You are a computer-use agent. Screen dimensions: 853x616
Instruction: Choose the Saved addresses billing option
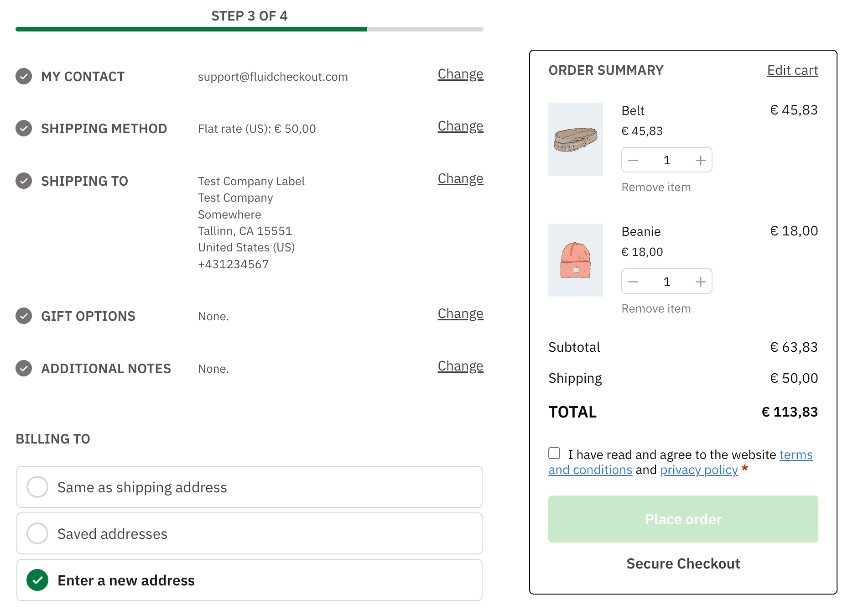(x=37, y=533)
